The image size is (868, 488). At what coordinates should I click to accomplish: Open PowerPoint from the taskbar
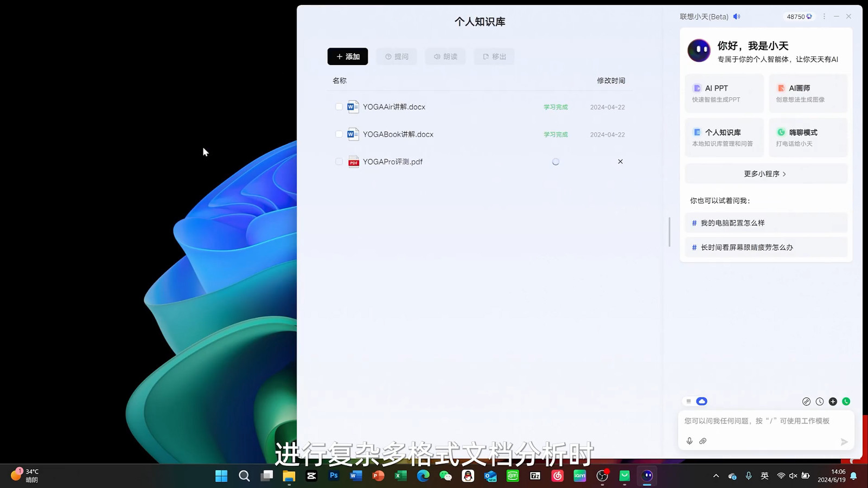tap(378, 476)
